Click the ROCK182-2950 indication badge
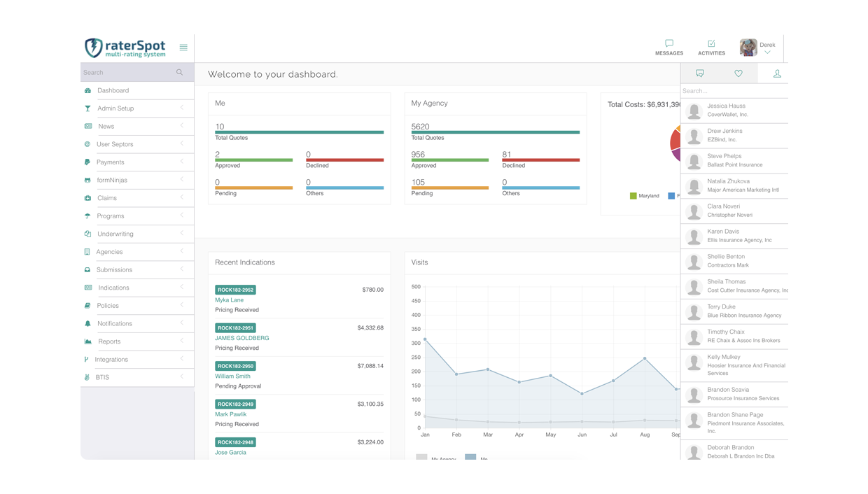This screenshot has height=494, width=868. click(x=235, y=366)
